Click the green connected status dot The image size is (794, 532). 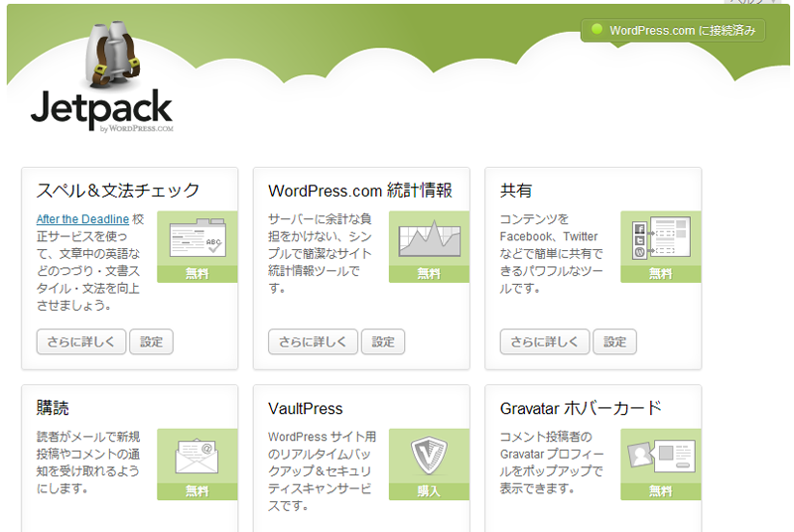point(597,30)
